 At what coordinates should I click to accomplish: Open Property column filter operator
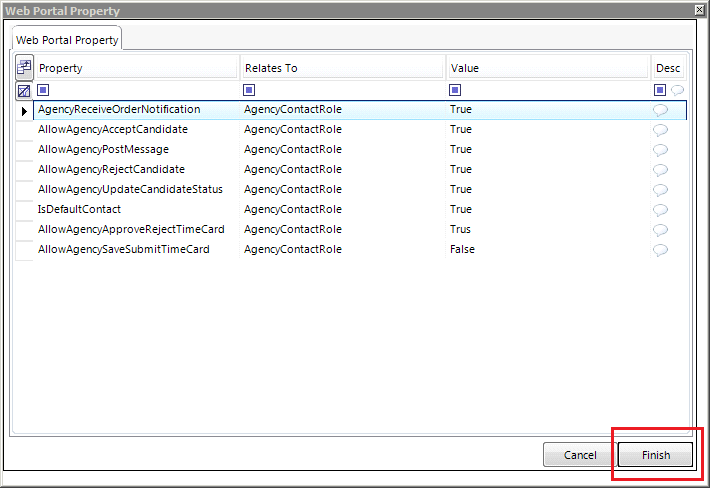tap(43, 90)
